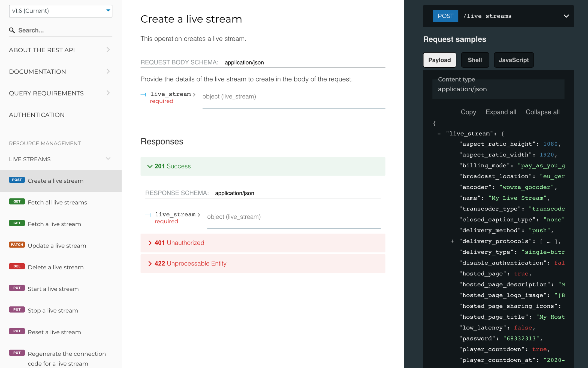
Task: Click the Copy button above the JSON
Action: click(x=468, y=112)
